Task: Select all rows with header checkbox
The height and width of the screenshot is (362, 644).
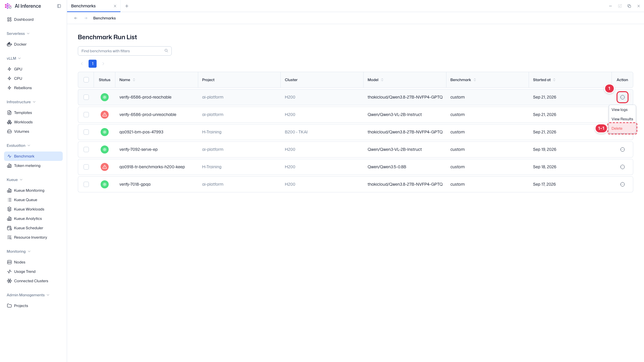Action: 86,80
